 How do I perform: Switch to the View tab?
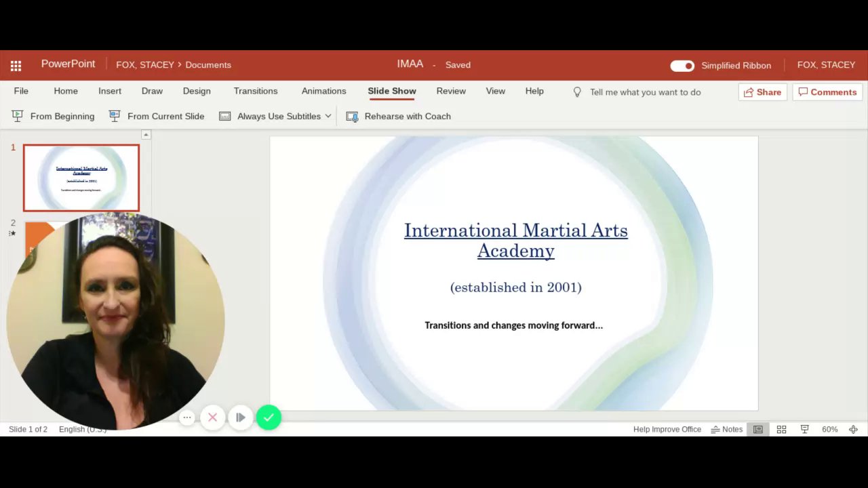click(x=495, y=91)
